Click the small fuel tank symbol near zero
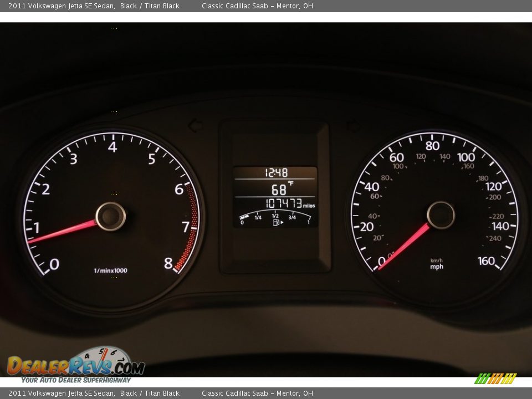The image size is (532, 399). pyautogui.click(x=244, y=217)
